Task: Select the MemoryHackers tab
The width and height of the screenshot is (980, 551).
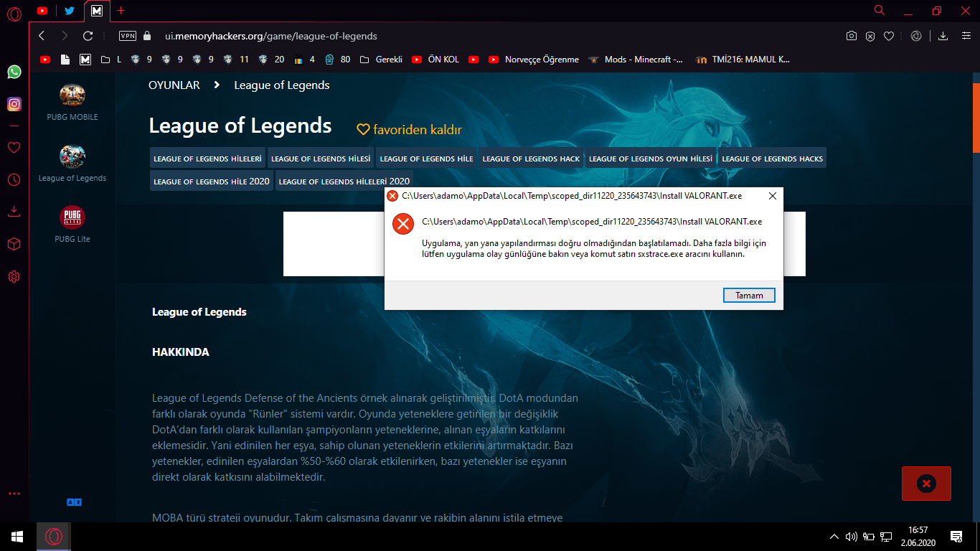Action: 96,11
